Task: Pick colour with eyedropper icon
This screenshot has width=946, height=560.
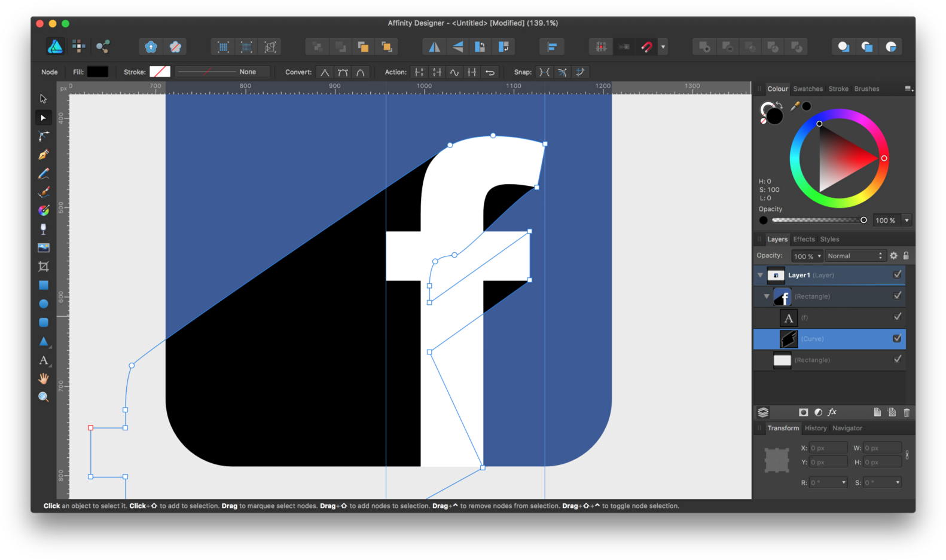Action: (x=795, y=106)
